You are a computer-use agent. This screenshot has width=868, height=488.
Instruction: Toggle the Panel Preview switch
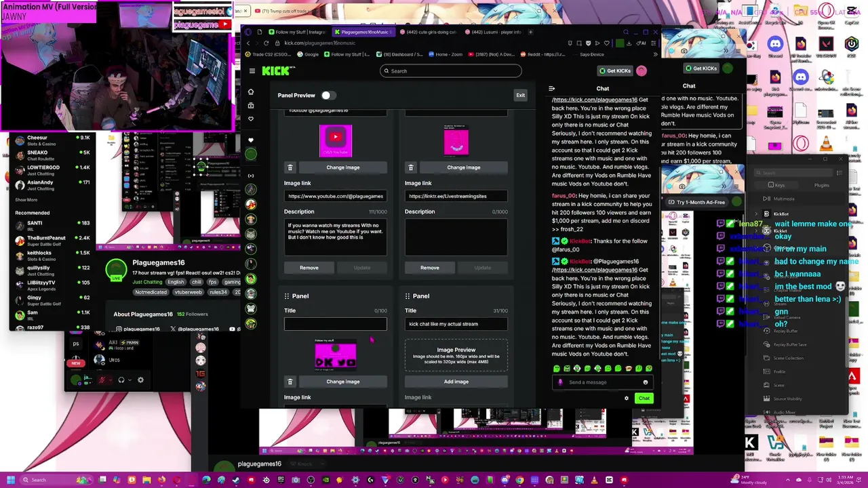click(x=328, y=96)
